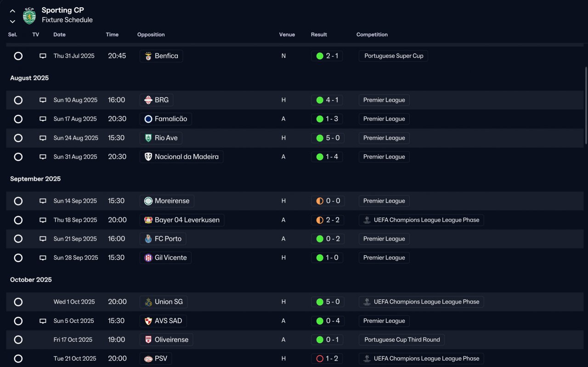Select the radio button for the Moreirense match

[x=18, y=201]
